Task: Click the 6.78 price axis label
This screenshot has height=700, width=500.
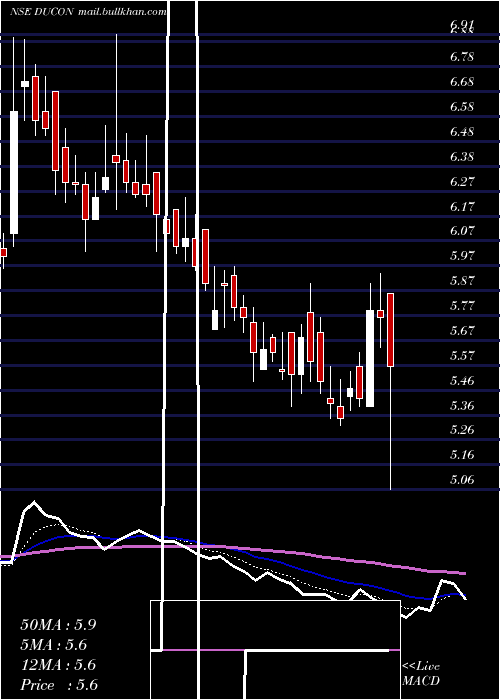Action: point(462,57)
